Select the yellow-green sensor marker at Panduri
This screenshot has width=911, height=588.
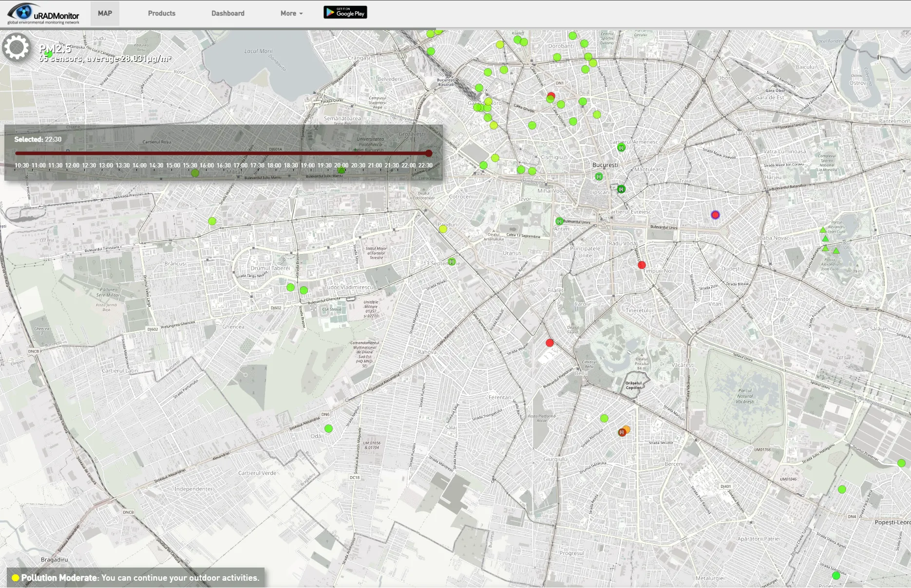click(x=443, y=229)
